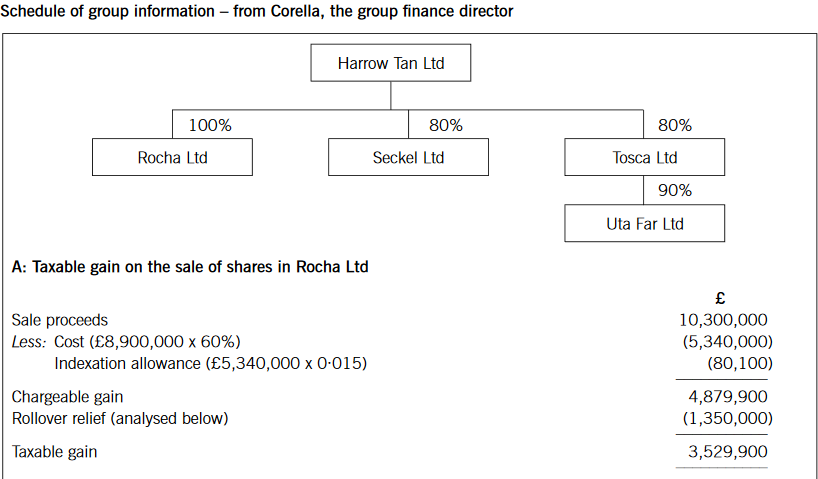The height and width of the screenshot is (479, 818).
Task: Select the Tosca Ltd box
Action: [x=644, y=158]
